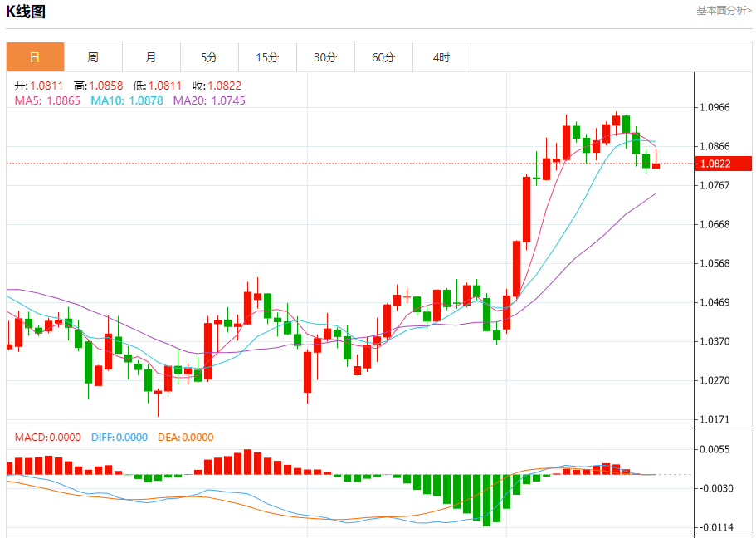Open the 5分 interval tab

pyautogui.click(x=209, y=57)
